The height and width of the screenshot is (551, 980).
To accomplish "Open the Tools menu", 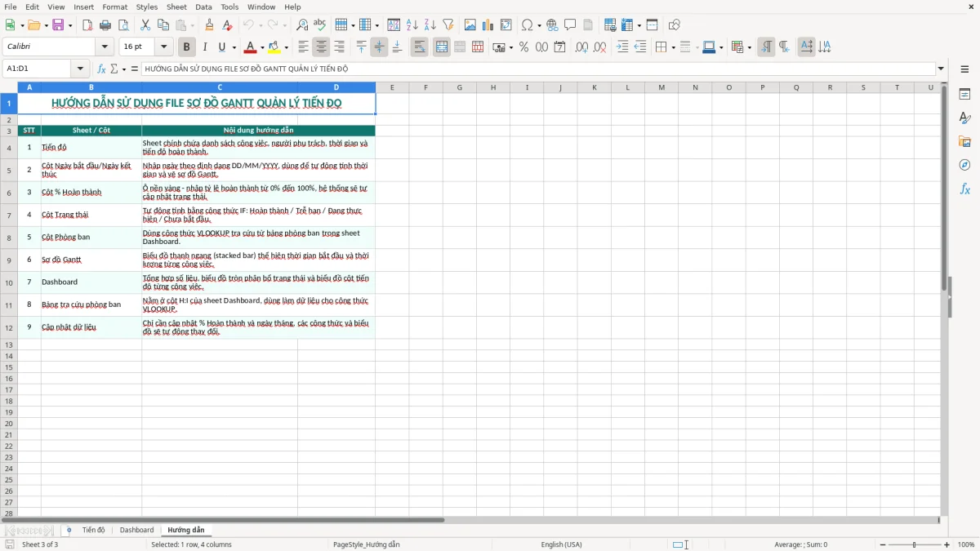I will (x=229, y=7).
